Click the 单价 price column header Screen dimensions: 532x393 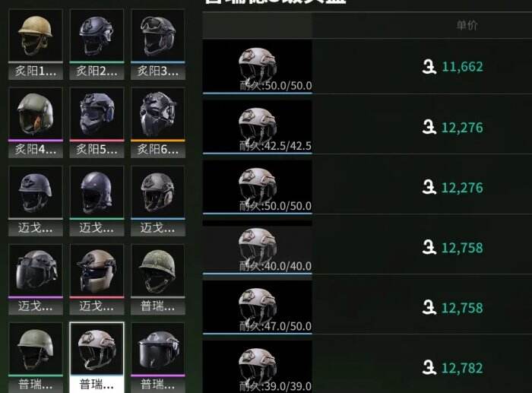(x=467, y=25)
